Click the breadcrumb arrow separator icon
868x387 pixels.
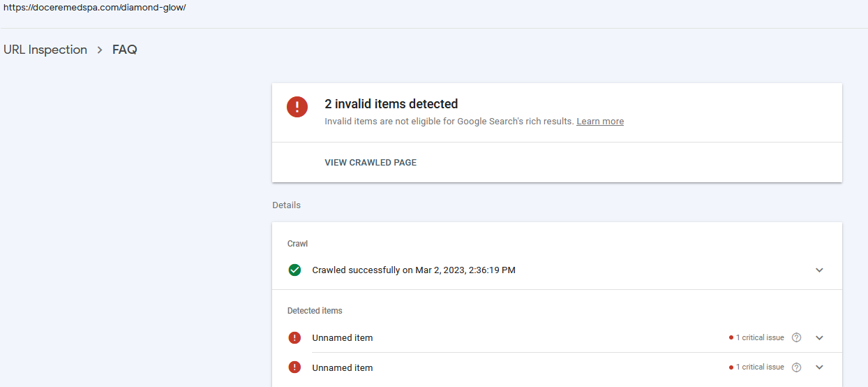coord(100,50)
